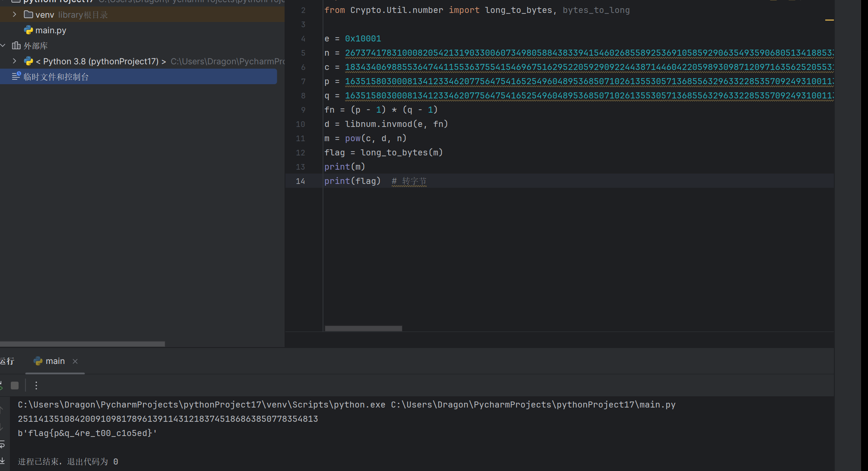The width and height of the screenshot is (868, 471).
Task: Click the editor horizontal scrollbar thumb
Action: pos(363,329)
